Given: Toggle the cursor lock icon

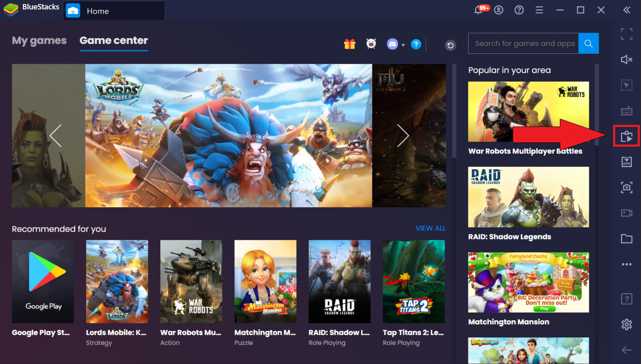Looking at the screenshot, I should pyautogui.click(x=627, y=85).
